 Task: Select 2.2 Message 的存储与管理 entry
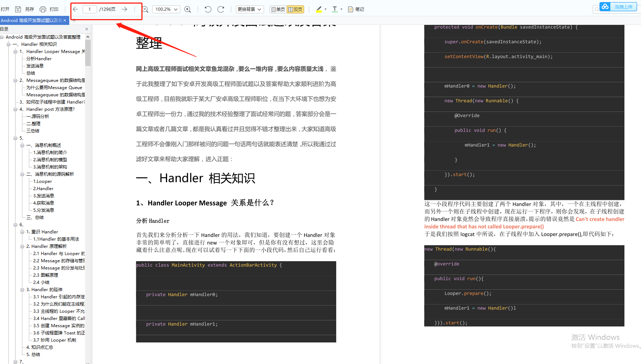(59, 260)
